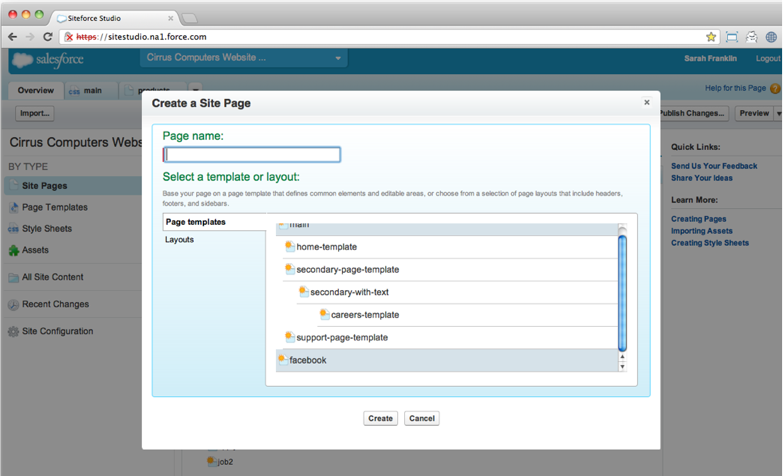The image size is (783, 476).
Task: Open a new browser tab
Action: [x=189, y=18]
